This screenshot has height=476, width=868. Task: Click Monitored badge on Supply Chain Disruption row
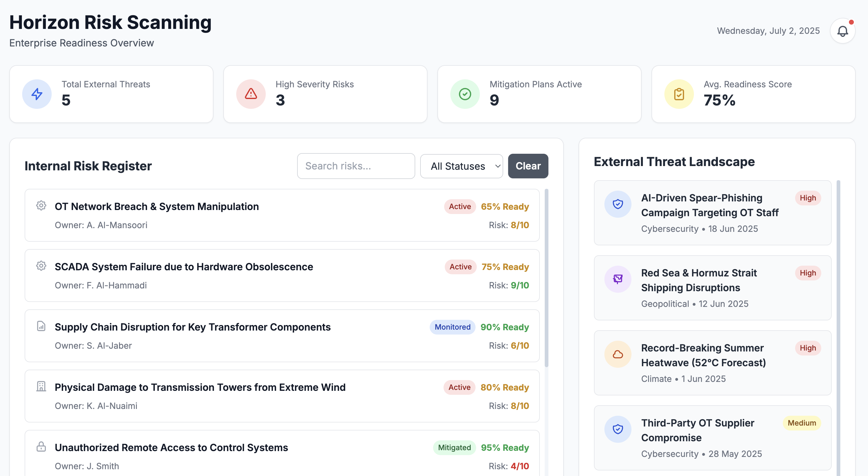coord(452,327)
